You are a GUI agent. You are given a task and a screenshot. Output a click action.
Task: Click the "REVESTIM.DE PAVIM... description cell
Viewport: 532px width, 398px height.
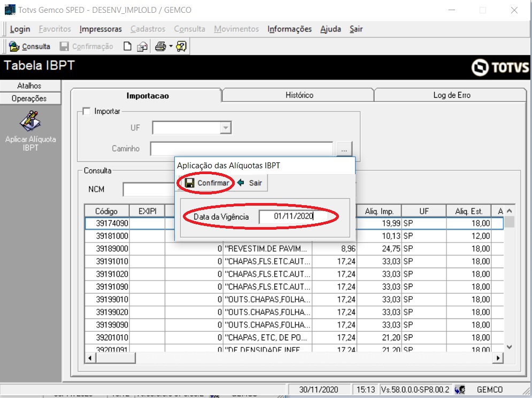click(267, 249)
